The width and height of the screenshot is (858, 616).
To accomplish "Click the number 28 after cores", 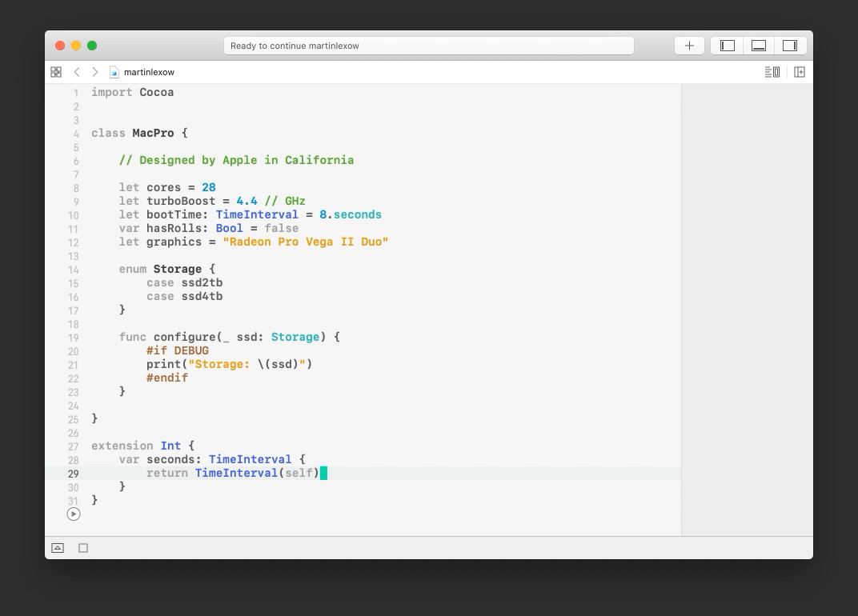I will [209, 188].
